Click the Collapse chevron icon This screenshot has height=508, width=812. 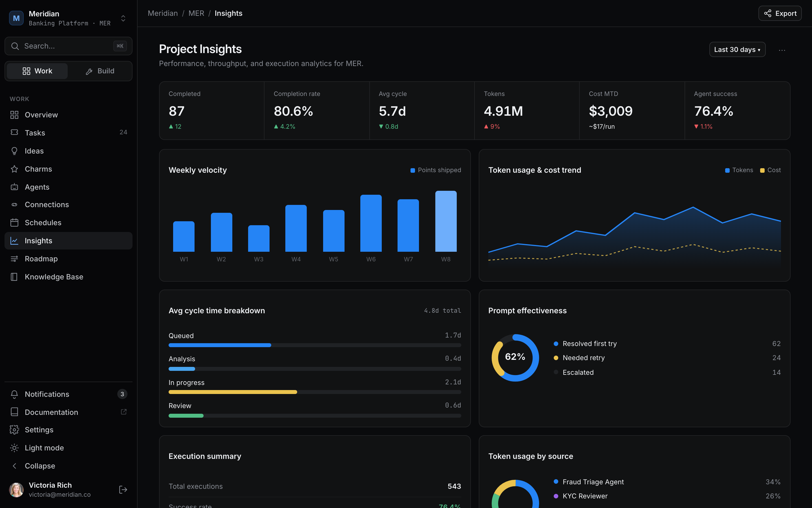pyautogui.click(x=14, y=466)
